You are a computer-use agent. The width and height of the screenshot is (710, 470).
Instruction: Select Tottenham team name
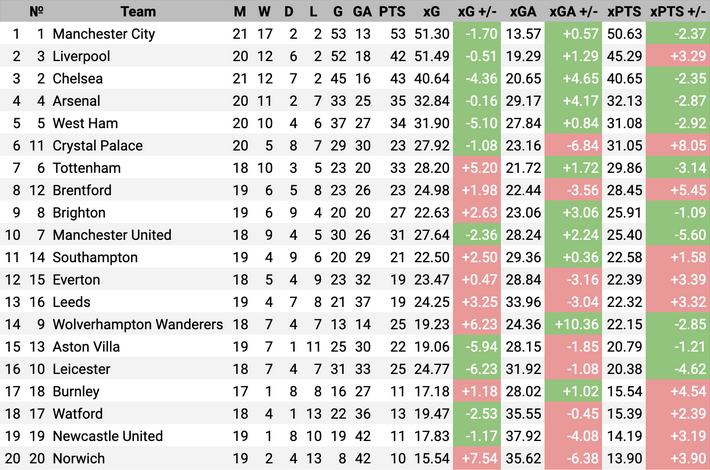[x=86, y=167]
